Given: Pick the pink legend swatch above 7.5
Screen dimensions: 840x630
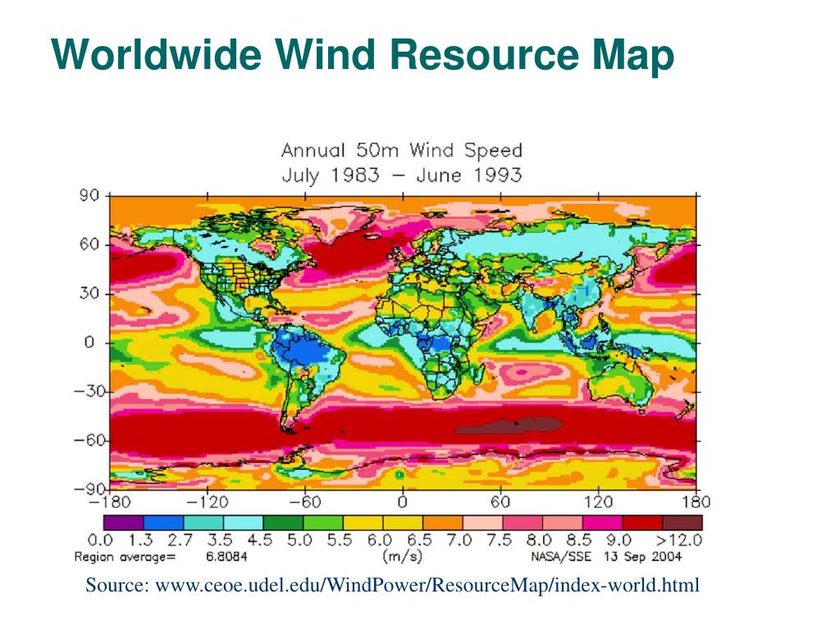Looking at the screenshot, I should pyautogui.click(x=523, y=523).
